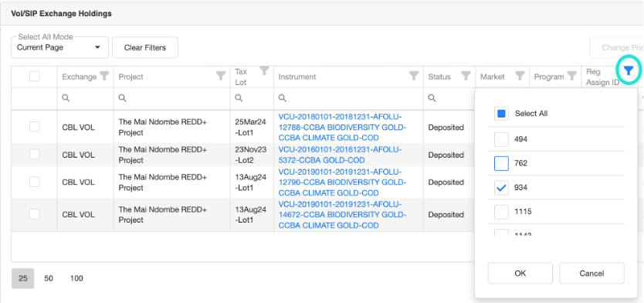Open the Select All Mode dropdown
This screenshot has height=303, width=644.
60,48
